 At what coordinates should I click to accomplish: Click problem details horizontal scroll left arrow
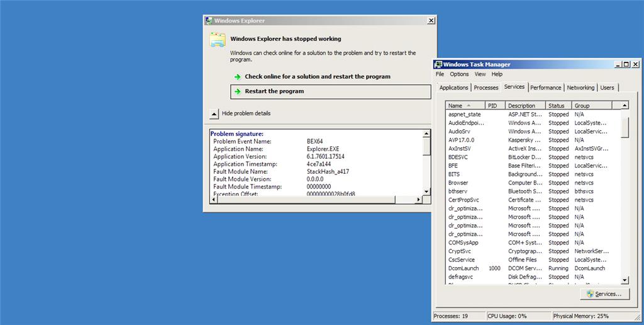213,200
